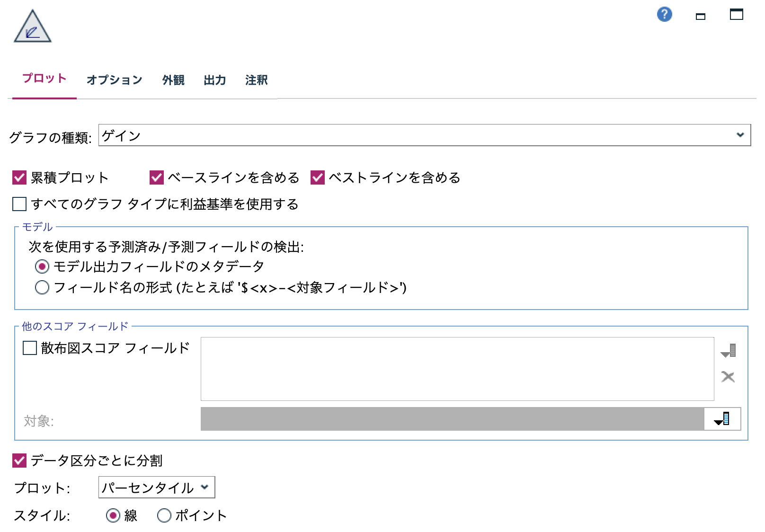Switch to the オプション tab
This screenshot has height=532, width=765.
[114, 80]
